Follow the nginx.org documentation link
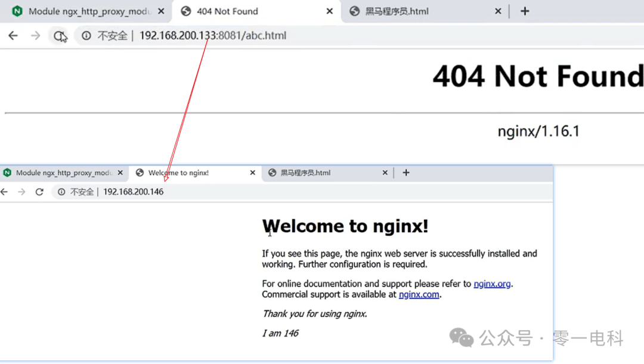Screen dimensions: 644x364 pyautogui.click(x=492, y=284)
